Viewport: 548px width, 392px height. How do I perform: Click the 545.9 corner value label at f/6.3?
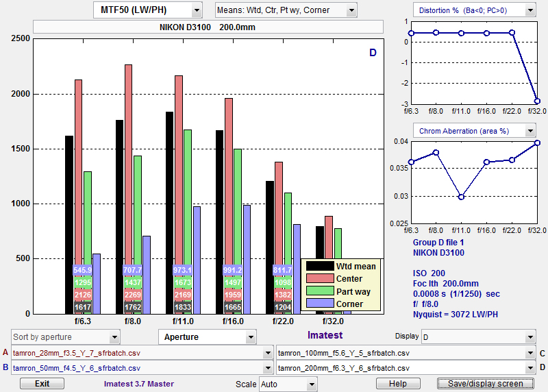pos(82,270)
